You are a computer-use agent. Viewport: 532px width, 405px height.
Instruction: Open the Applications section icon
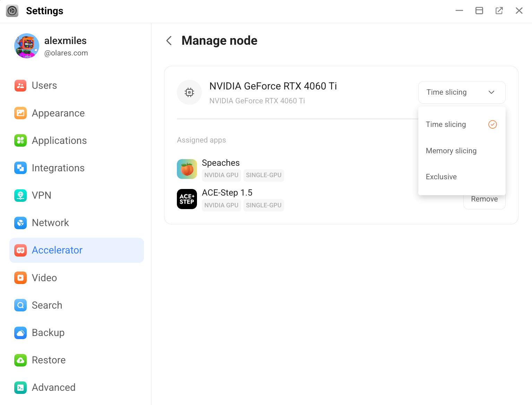(20, 140)
